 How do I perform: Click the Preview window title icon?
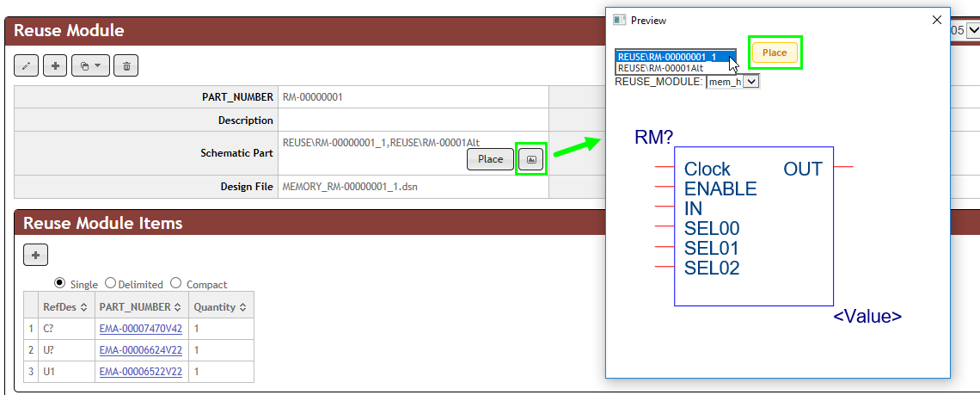pyautogui.click(x=619, y=20)
